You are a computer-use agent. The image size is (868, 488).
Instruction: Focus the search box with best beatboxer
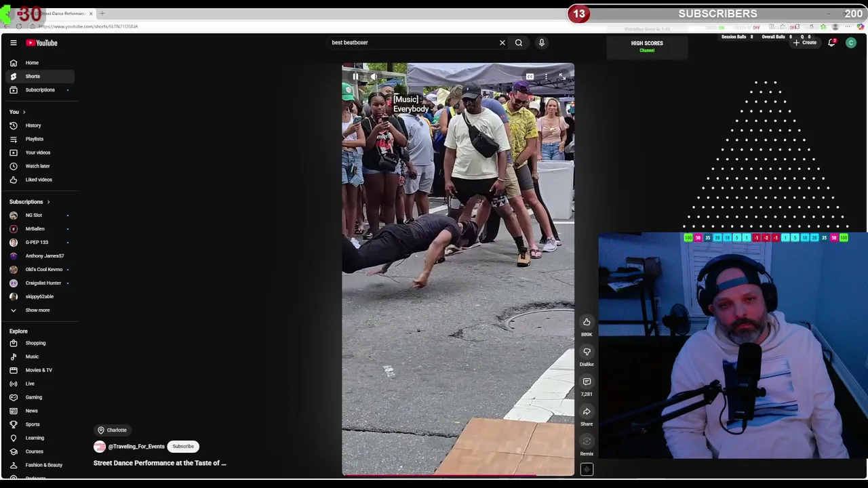coord(412,43)
